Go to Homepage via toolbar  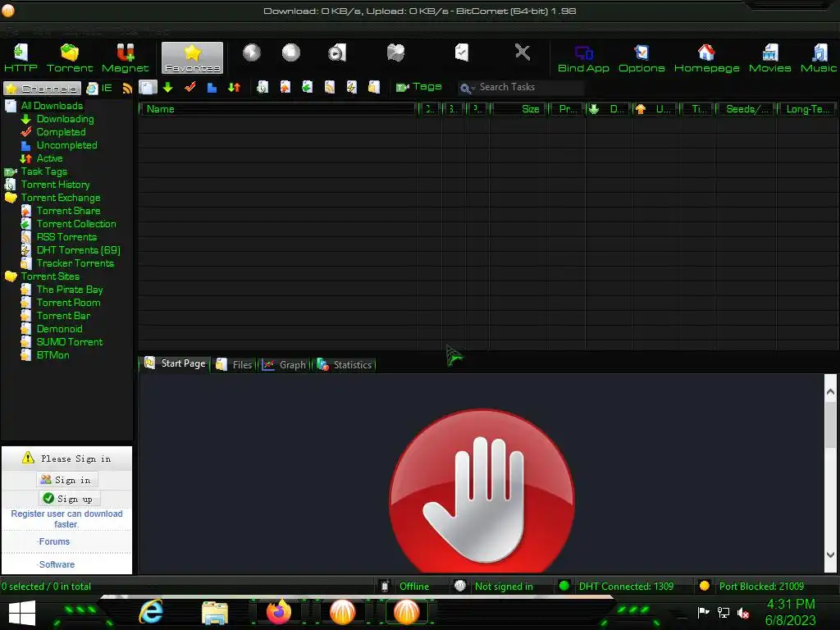[706, 58]
